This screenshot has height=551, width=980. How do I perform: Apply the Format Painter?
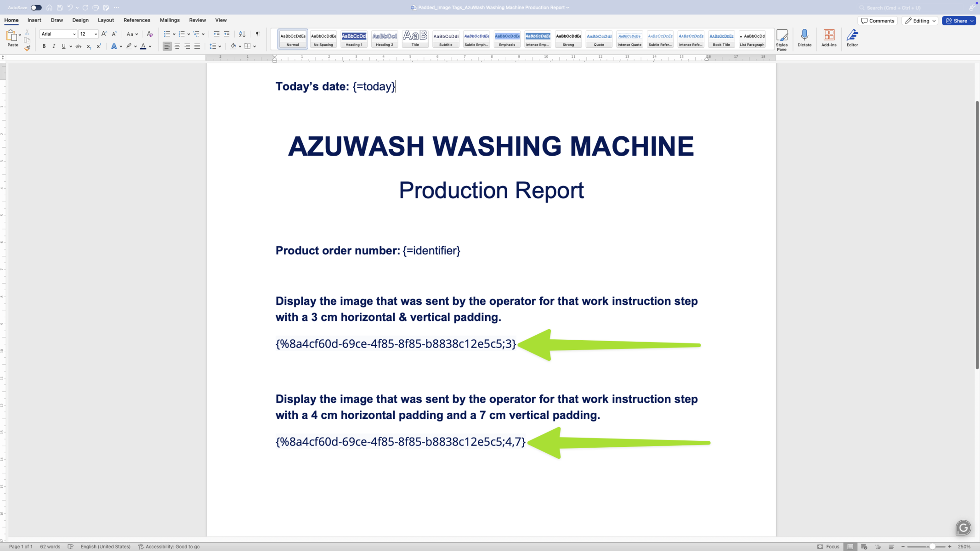click(x=27, y=48)
